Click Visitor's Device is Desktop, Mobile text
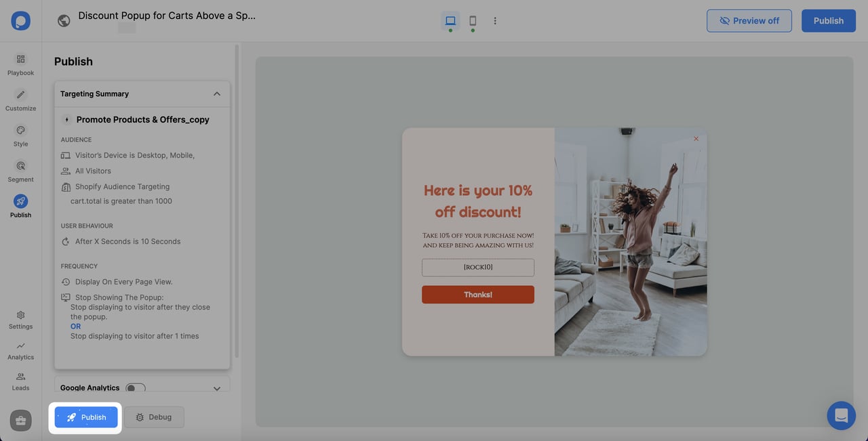The width and height of the screenshot is (868, 441). (x=135, y=155)
